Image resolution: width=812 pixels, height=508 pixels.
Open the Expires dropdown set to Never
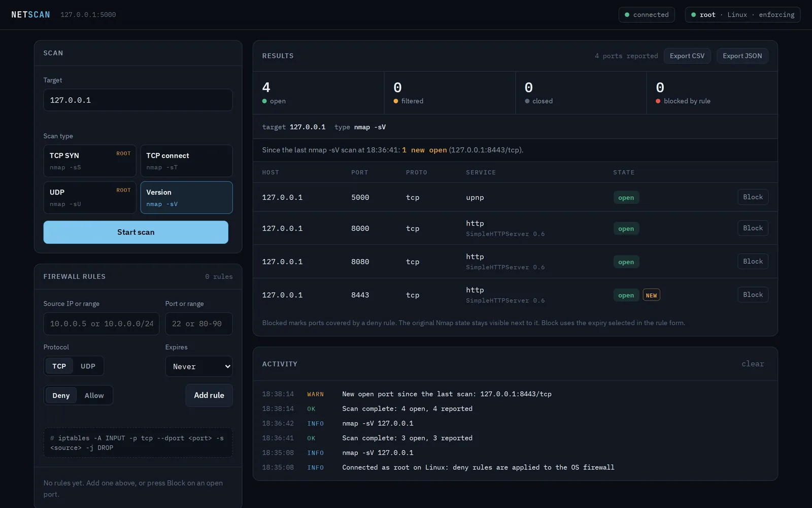199,366
